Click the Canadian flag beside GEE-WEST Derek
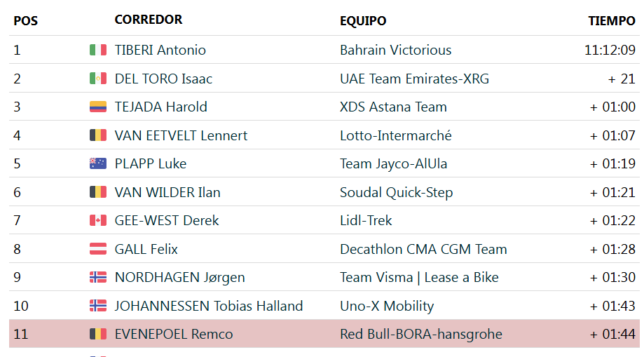 (97, 220)
